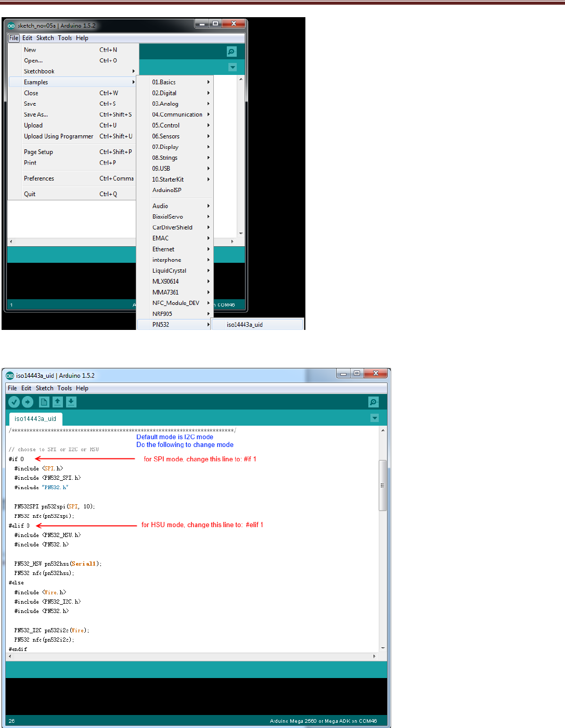This screenshot has height=728, width=565.
Task: Select the iso14443a_uid sketch tab
Action: pos(35,418)
